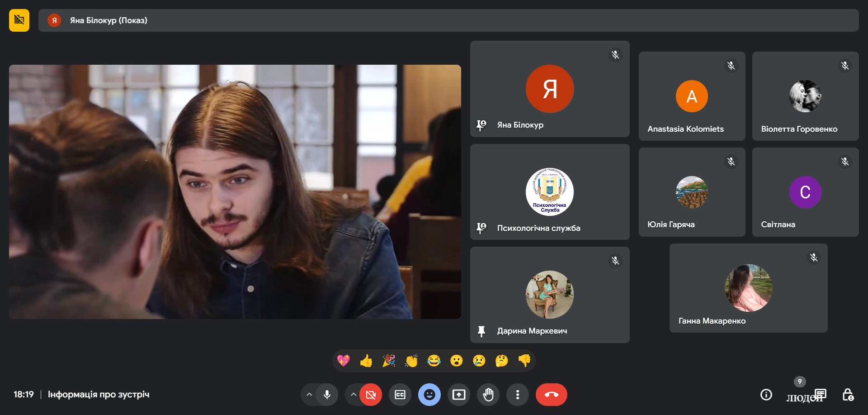Send the clapping hands reaction

(x=411, y=361)
